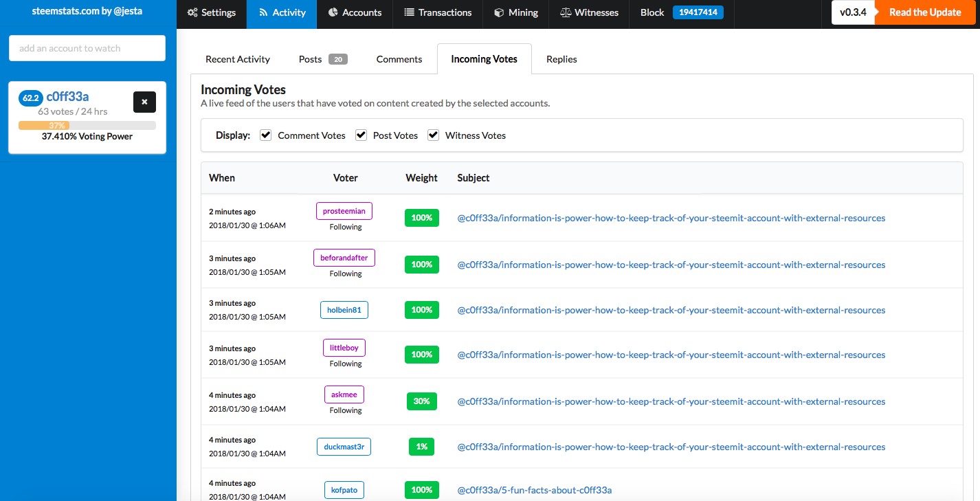The image size is (980, 501).
Task: Click the 62.2 reputation badge
Action: coord(31,98)
